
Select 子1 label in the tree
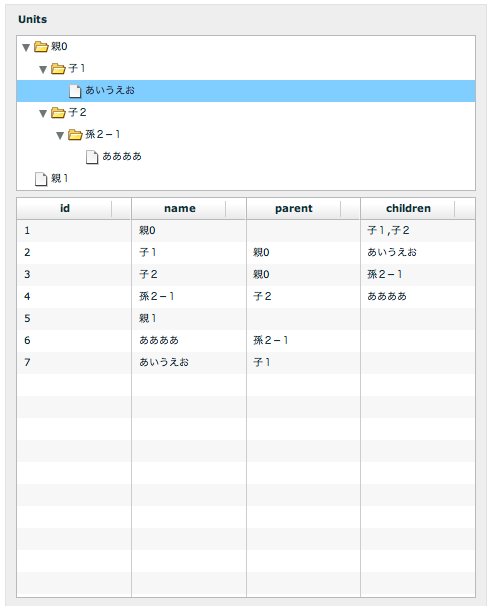point(77,69)
